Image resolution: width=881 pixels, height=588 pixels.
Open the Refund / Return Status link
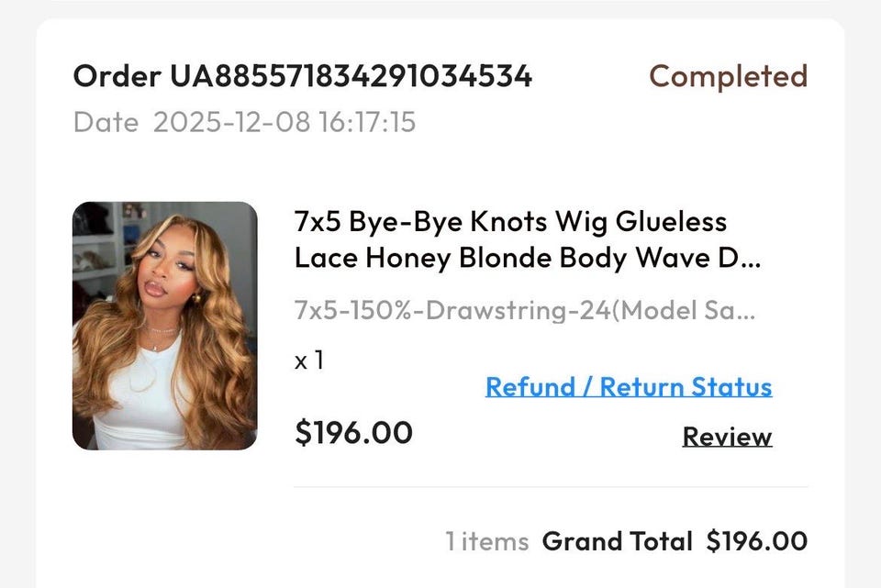(x=629, y=387)
